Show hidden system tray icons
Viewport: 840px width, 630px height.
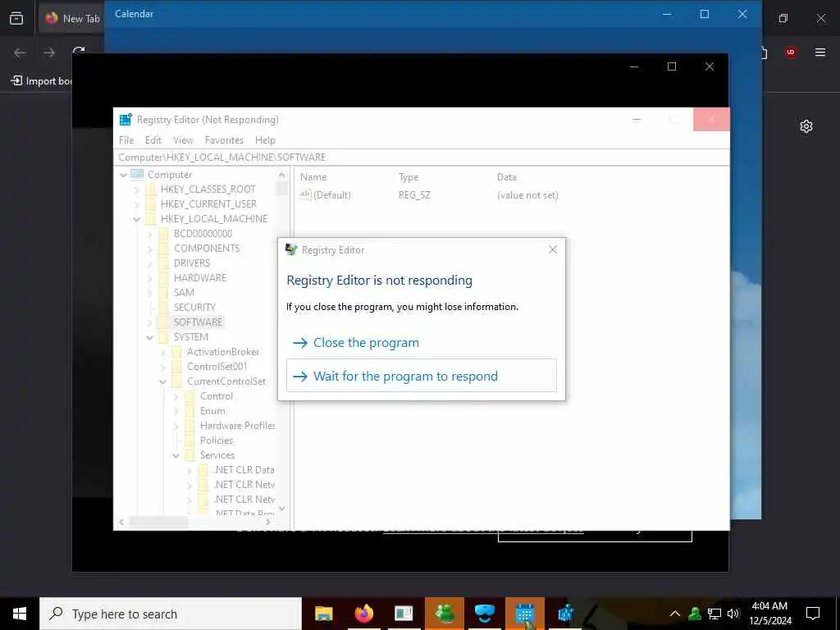point(675,614)
